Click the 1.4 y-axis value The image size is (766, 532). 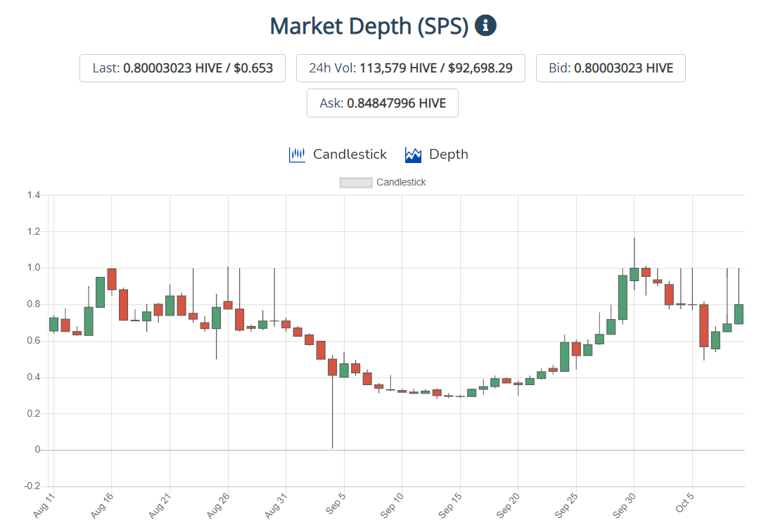tap(34, 195)
